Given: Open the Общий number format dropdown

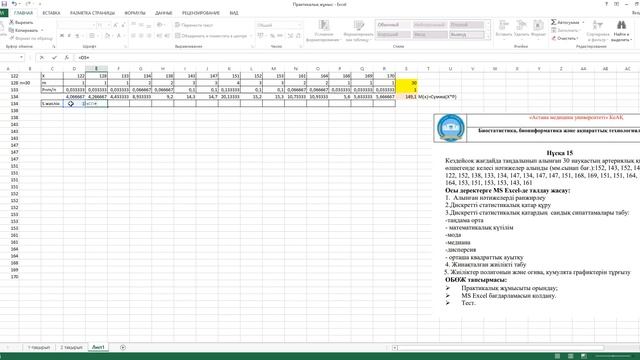Looking at the screenshot, I should pyautogui.click(x=300, y=25).
